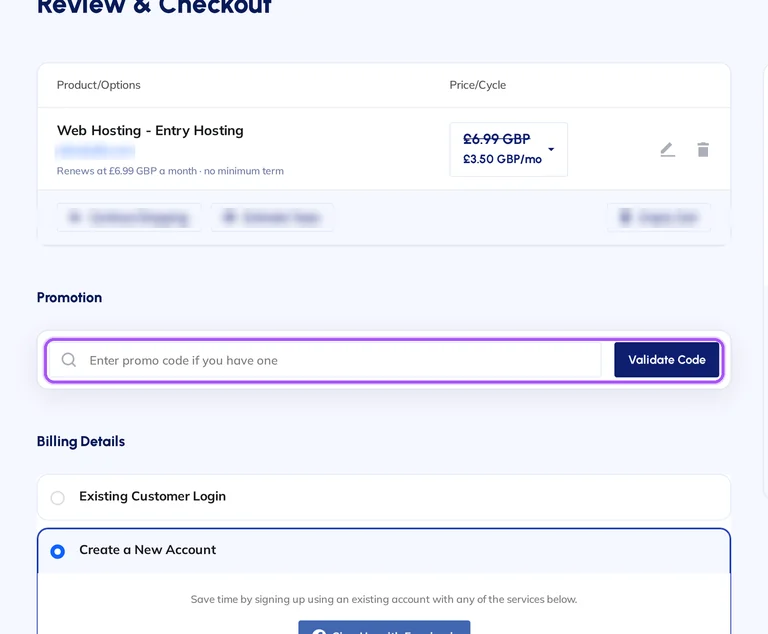Click the Price/Cycle column header

tap(478, 85)
